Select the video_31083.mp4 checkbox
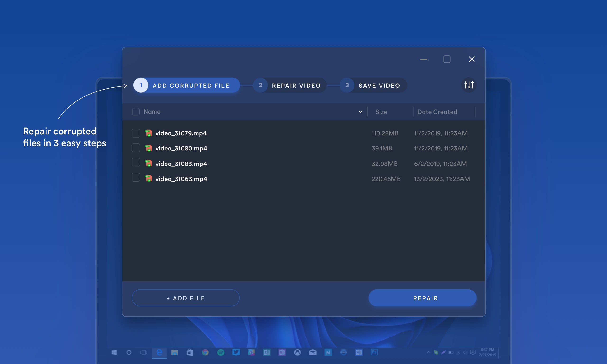The width and height of the screenshot is (607, 364). click(x=136, y=162)
